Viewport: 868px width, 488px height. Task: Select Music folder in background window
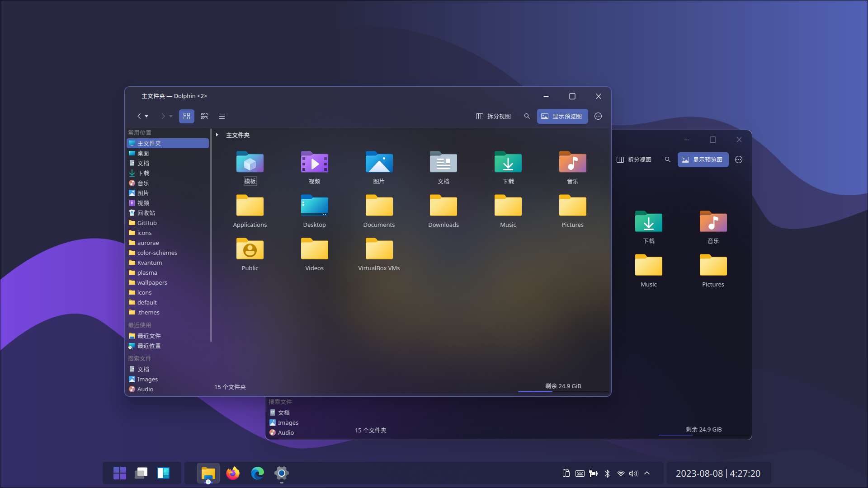(x=649, y=271)
